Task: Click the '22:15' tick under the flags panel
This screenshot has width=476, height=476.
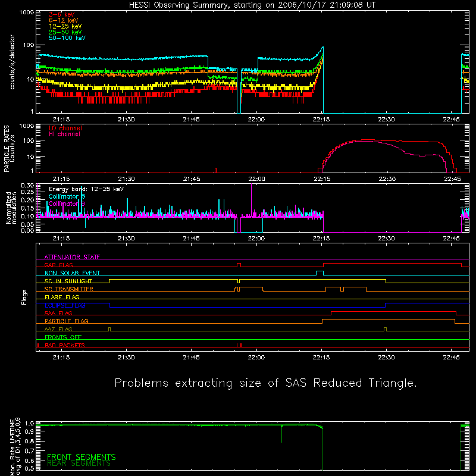Action: (321, 358)
